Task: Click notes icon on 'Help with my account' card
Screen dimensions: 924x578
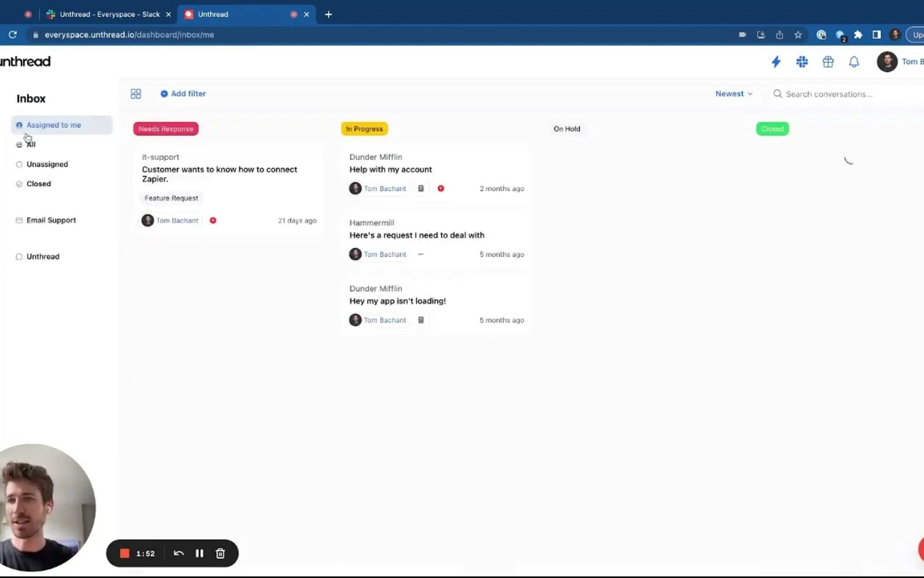Action: click(x=421, y=189)
